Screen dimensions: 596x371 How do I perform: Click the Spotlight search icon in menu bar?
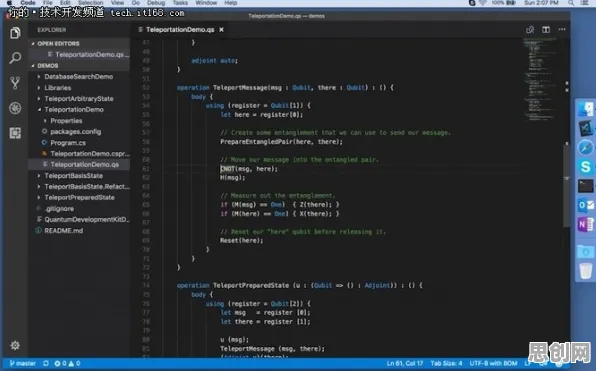571,3
